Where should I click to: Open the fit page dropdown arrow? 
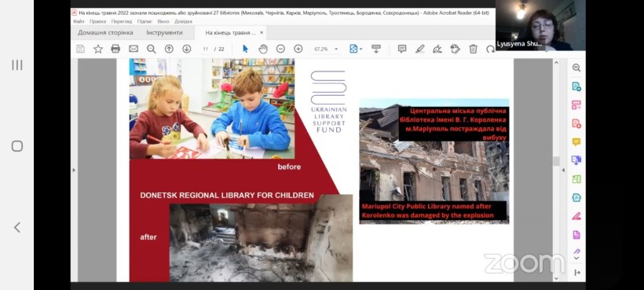point(360,49)
